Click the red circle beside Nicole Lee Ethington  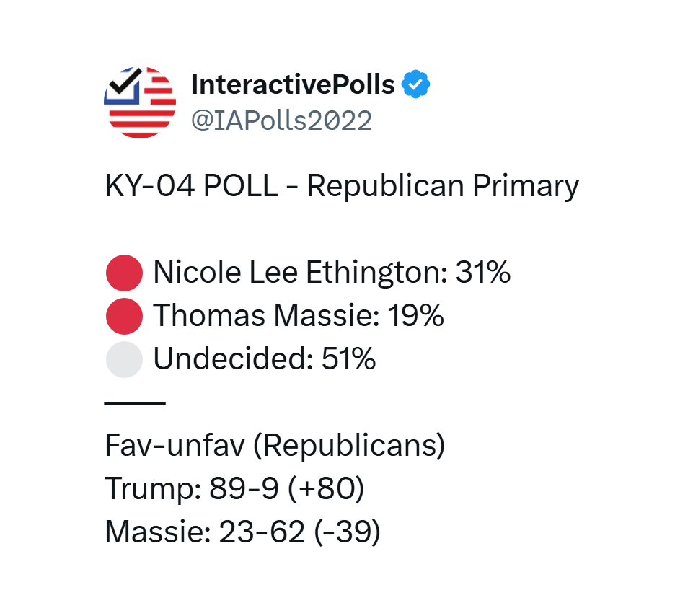[125, 273]
